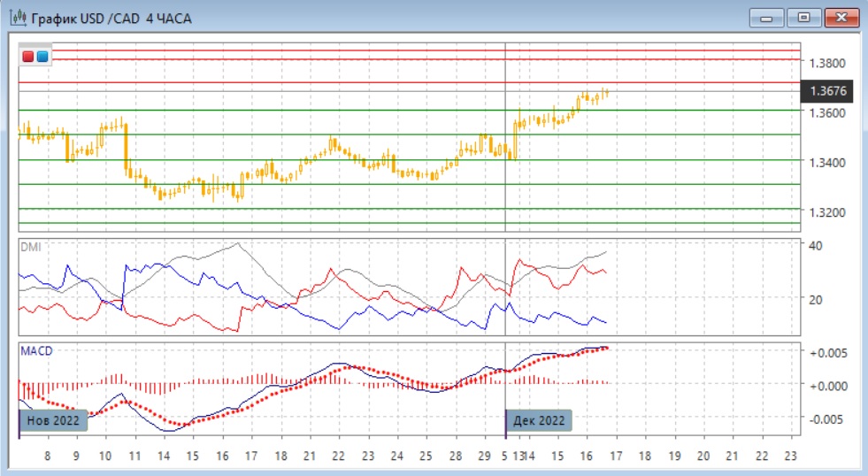Click the current price label 1.3676
Image resolution: width=868 pixels, height=476 pixels.
tap(828, 91)
